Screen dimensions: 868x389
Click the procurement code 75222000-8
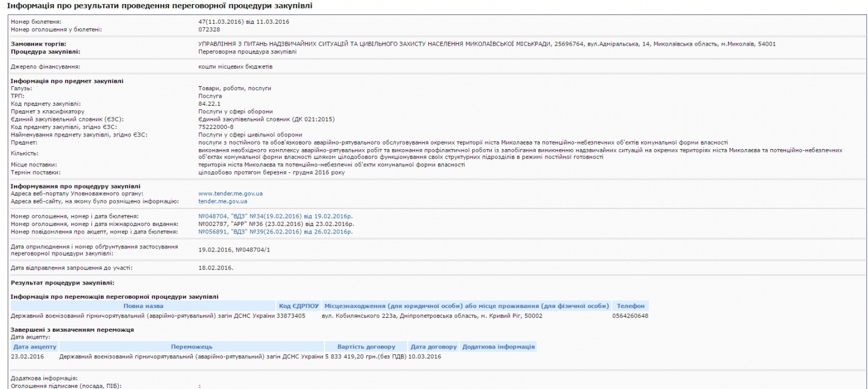click(216, 127)
